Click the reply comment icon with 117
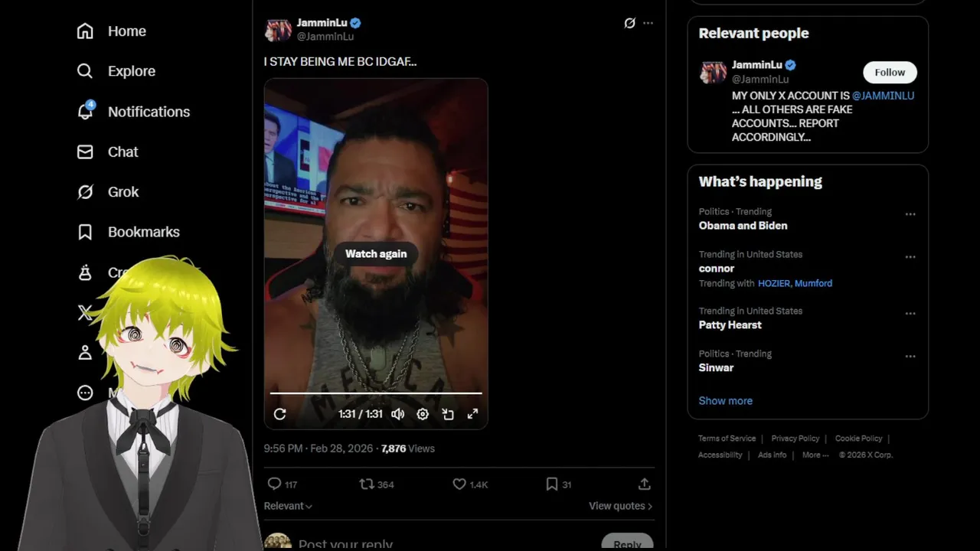 pyautogui.click(x=274, y=484)
